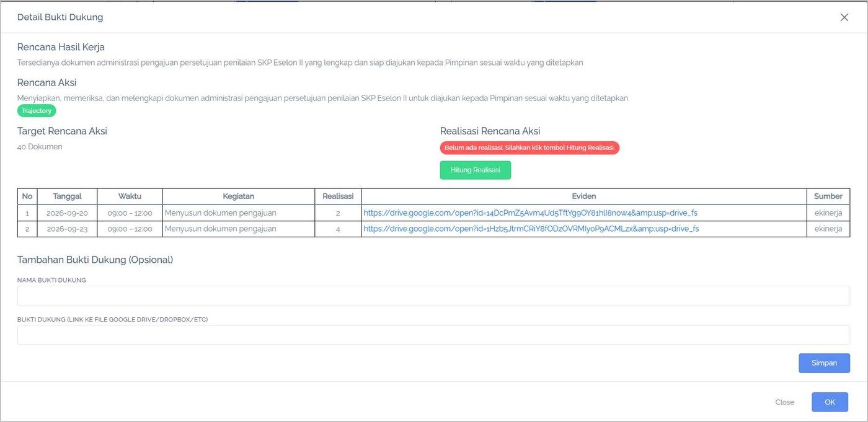This screenshot has height=422, width=868.
Task: Click the Simpan button
Action: [x=824, y=363]
